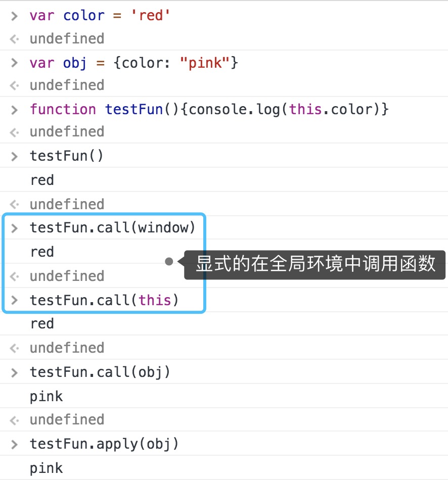The image size is (448, 480).
Task: Click the input chevron before 'var color'
Action: (x=15, y=16)
